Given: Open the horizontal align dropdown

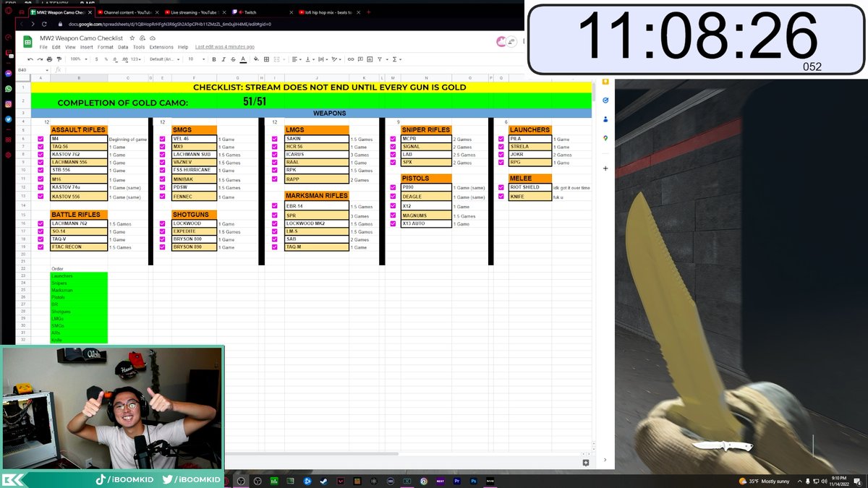Looking at the screenshot, I should tap(297, 59).
